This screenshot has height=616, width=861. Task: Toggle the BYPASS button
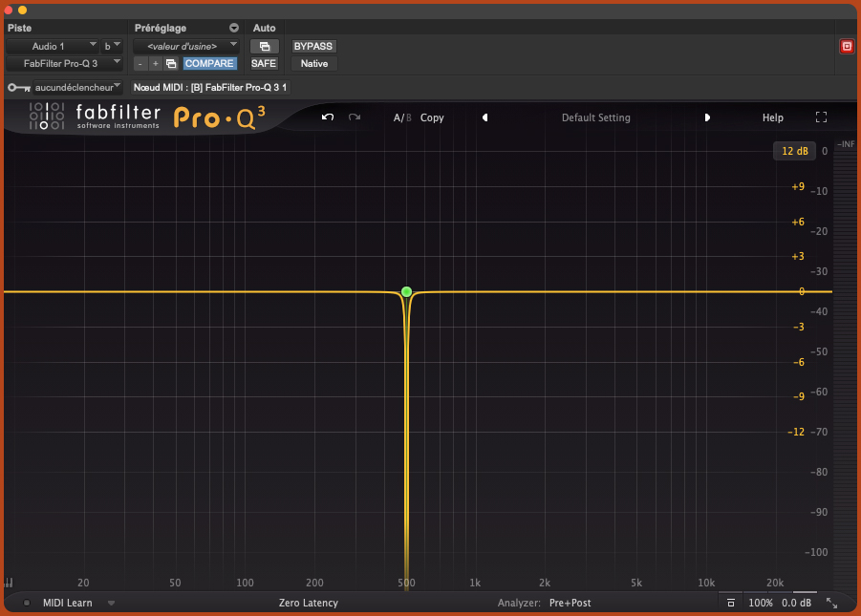313,46
